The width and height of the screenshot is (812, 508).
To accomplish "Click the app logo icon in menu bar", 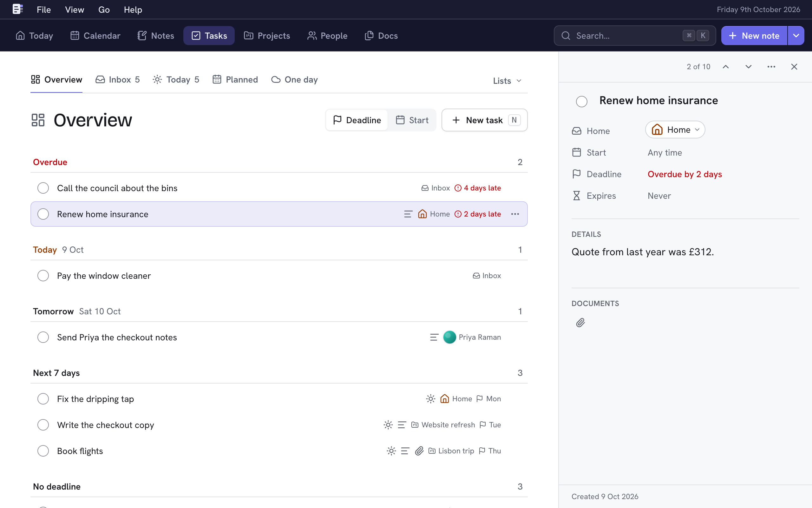I will [x=17, y=9].
